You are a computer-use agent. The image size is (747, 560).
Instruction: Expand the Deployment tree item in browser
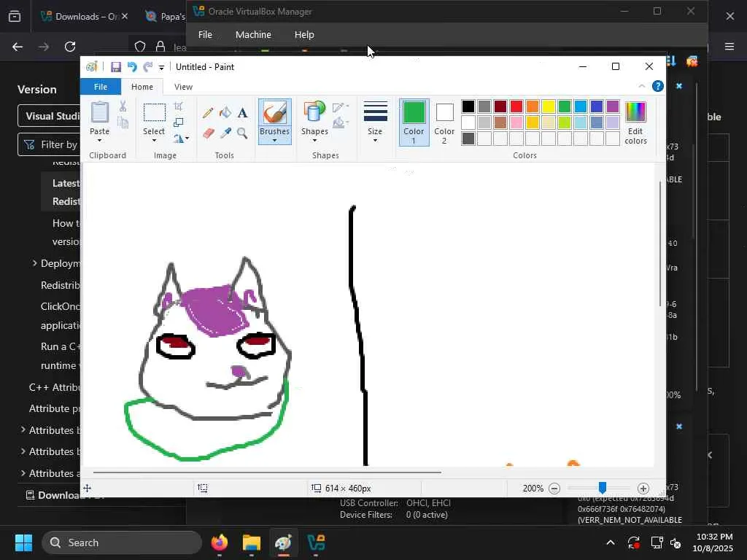(34, 262)
